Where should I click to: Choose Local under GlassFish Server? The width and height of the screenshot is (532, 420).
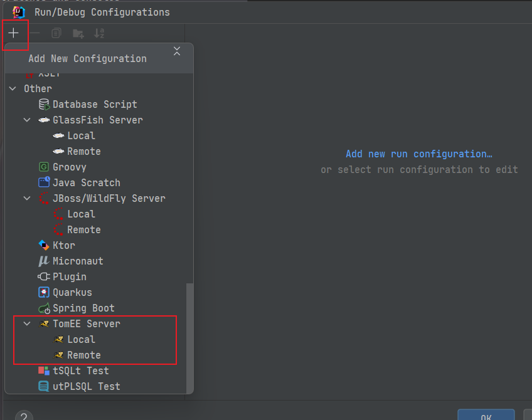click(x=81, y=135)
